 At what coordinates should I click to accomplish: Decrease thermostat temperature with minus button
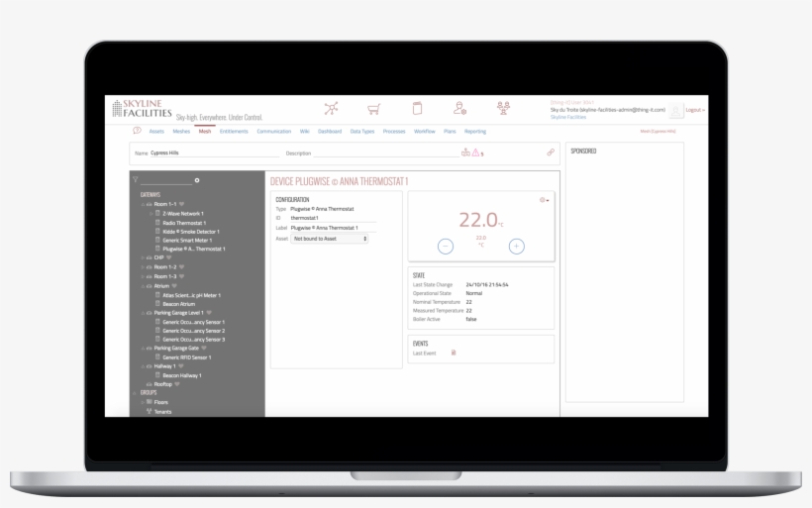[445, 246]
